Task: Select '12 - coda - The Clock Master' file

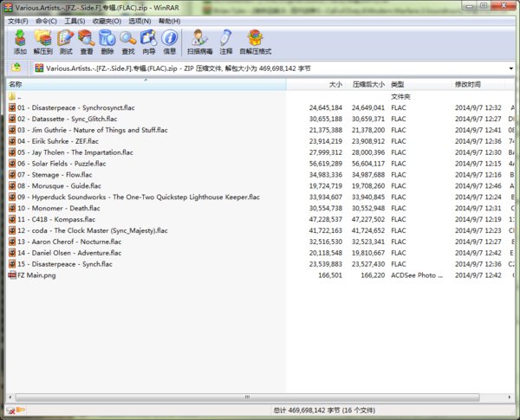Action: pos(93,230)
